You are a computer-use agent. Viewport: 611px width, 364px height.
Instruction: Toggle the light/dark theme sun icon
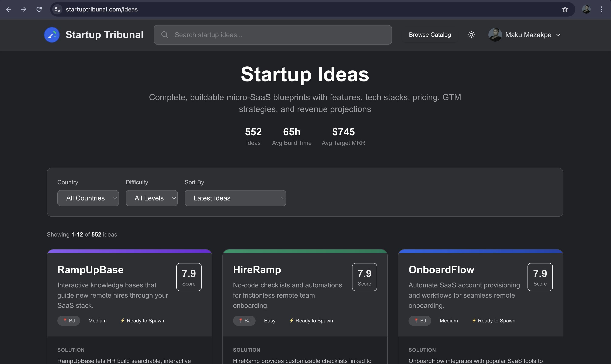click(471, 35)
